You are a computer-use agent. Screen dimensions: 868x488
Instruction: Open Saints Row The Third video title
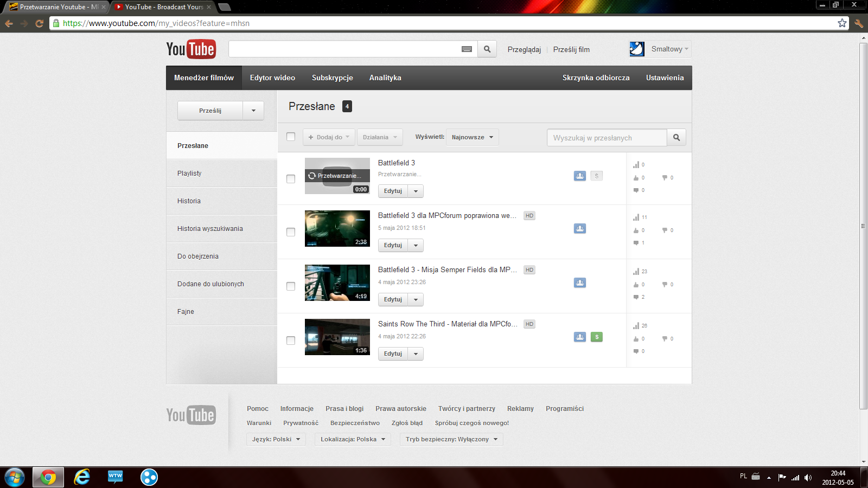tap(448, 324)
